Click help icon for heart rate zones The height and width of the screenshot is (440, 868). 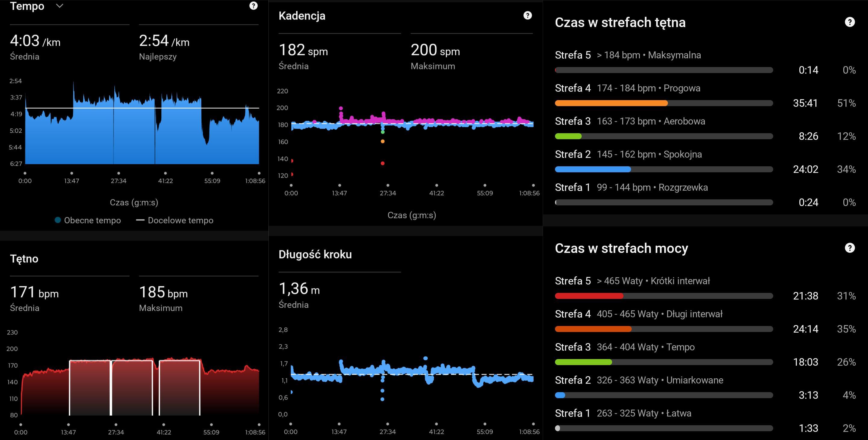849,22
